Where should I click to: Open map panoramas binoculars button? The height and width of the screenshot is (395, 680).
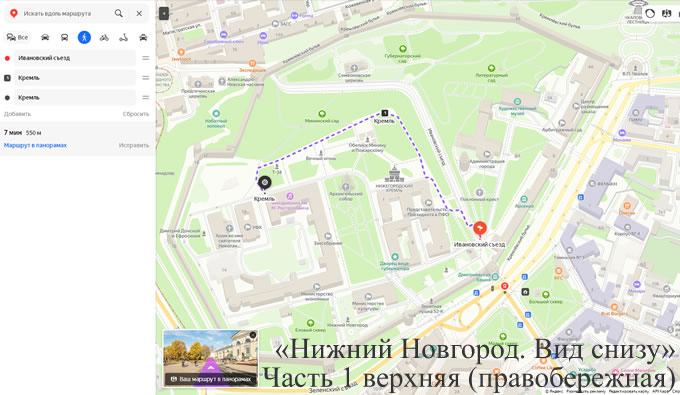pos(666,13)
